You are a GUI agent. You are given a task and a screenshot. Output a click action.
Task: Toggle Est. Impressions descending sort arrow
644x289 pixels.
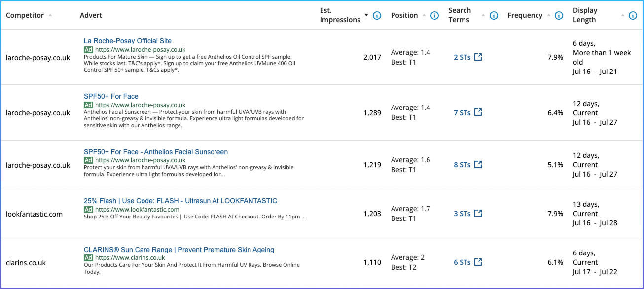pyautogui.click(x=366, y=15)
